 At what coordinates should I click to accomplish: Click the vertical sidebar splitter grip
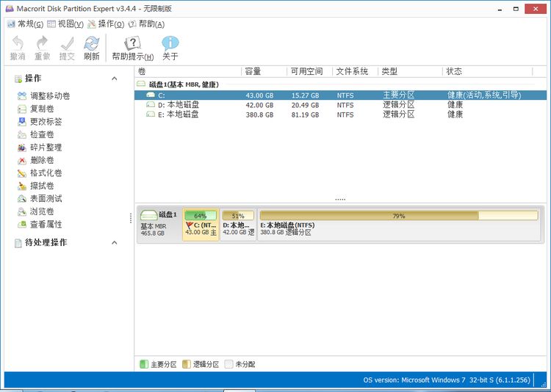point(131,218)
